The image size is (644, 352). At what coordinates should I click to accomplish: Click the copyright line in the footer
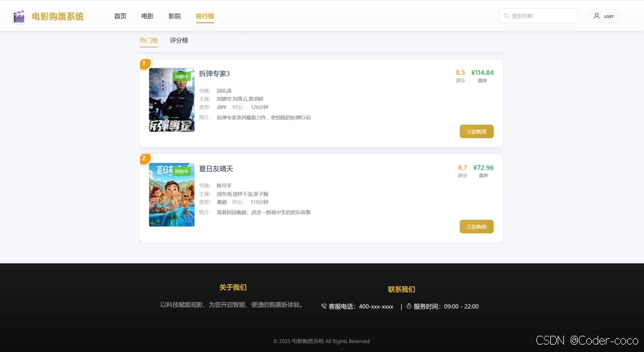[x=321, y=341]
